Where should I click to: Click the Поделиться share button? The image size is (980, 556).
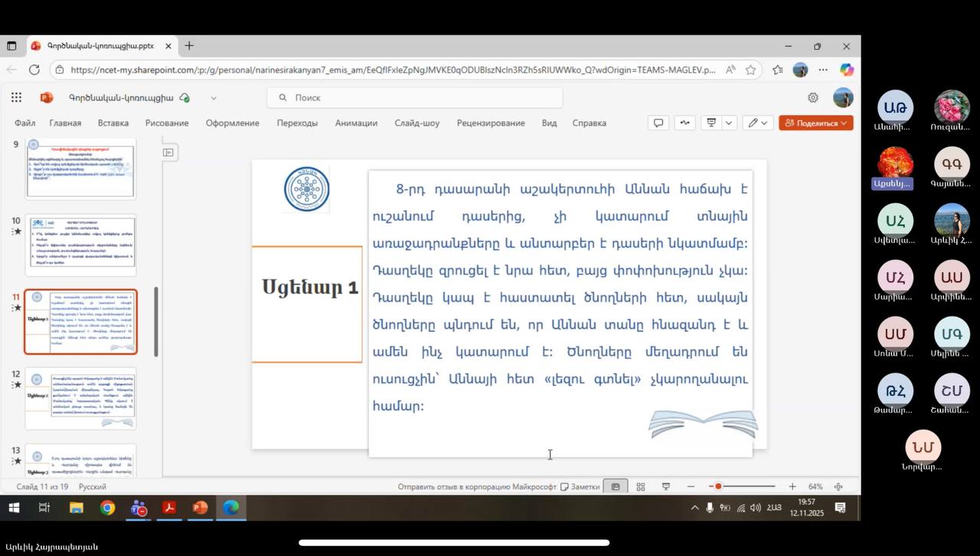[815, 123]
